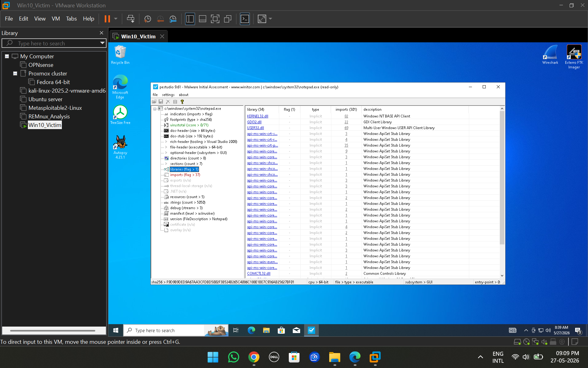Click pestudio open file toolbar icon

[x=154, y=102]
